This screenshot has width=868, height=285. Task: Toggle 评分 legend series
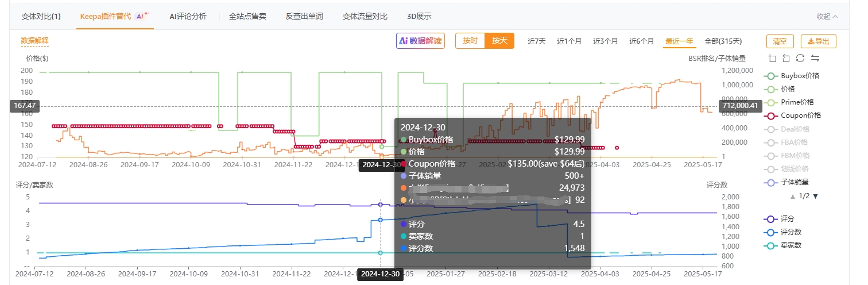tap(779, 219)
